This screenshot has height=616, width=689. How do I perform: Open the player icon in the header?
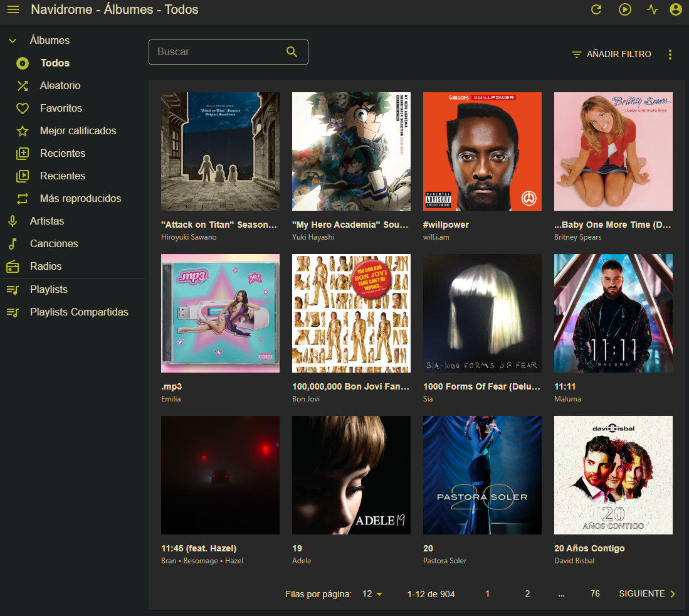click(x=624, y=9)
